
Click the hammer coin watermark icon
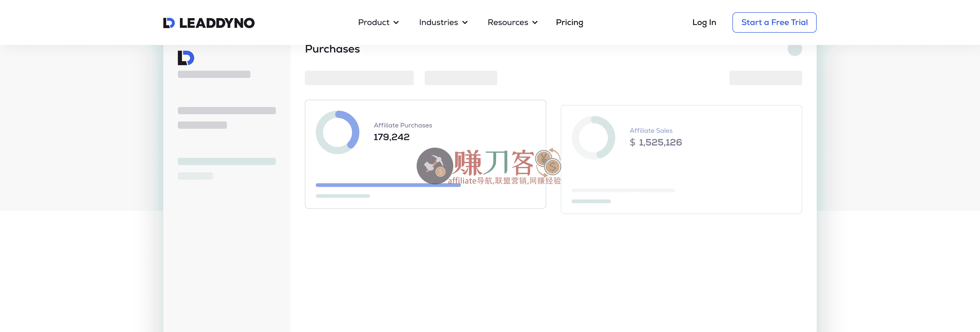click(x=434, y=166)
